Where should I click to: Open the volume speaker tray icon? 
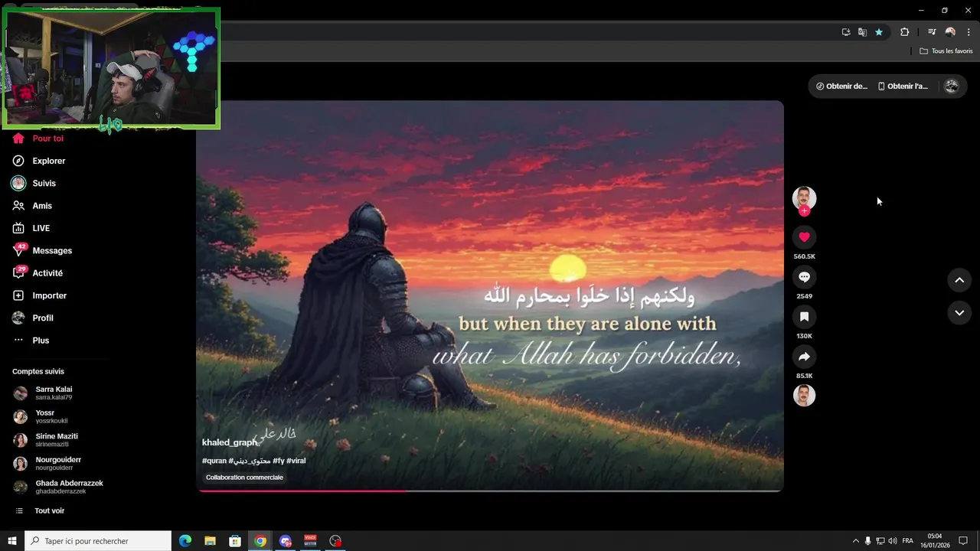coord(893,541)
